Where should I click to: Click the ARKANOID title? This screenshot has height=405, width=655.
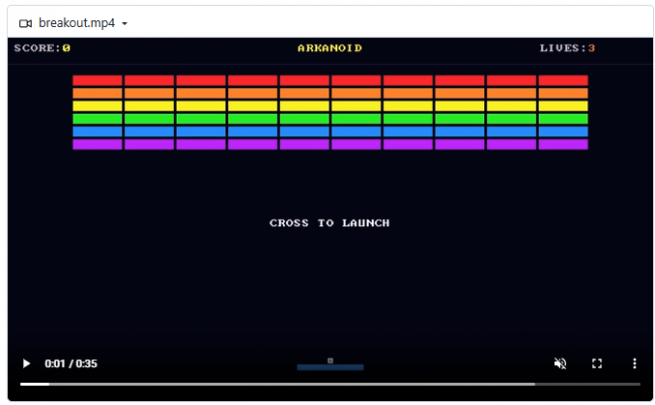pyautogui.click(x=330, y=48)
